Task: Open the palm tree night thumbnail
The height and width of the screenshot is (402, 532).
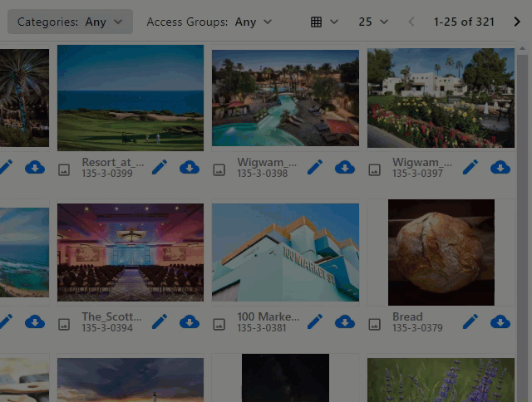Action: pyautogui.click(x=24, y=98)
